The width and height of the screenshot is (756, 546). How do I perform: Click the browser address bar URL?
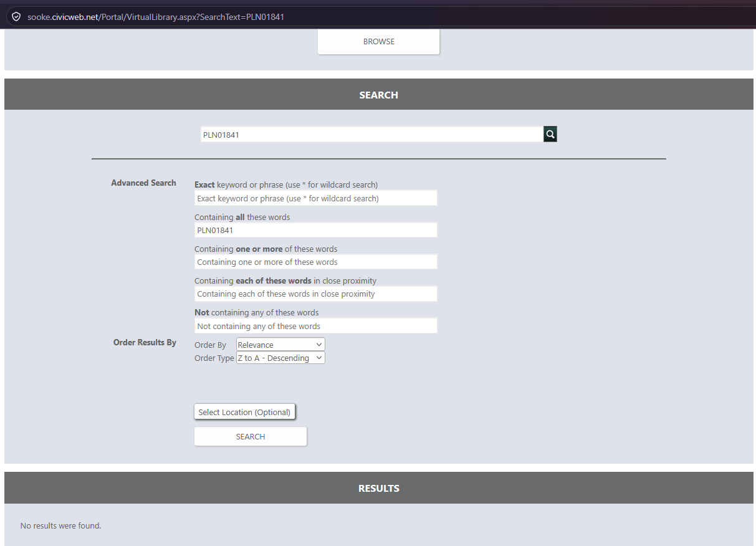(156, 17)
